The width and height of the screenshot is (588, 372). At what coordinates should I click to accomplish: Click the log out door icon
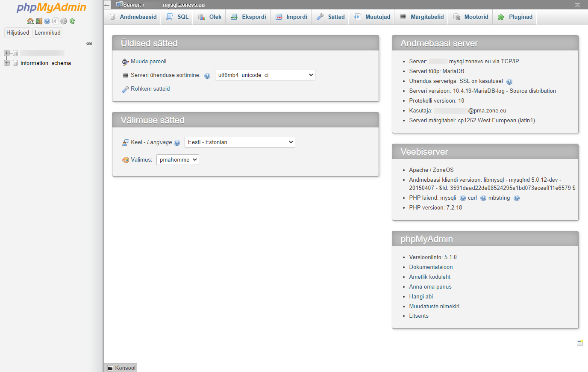[39, 21]
